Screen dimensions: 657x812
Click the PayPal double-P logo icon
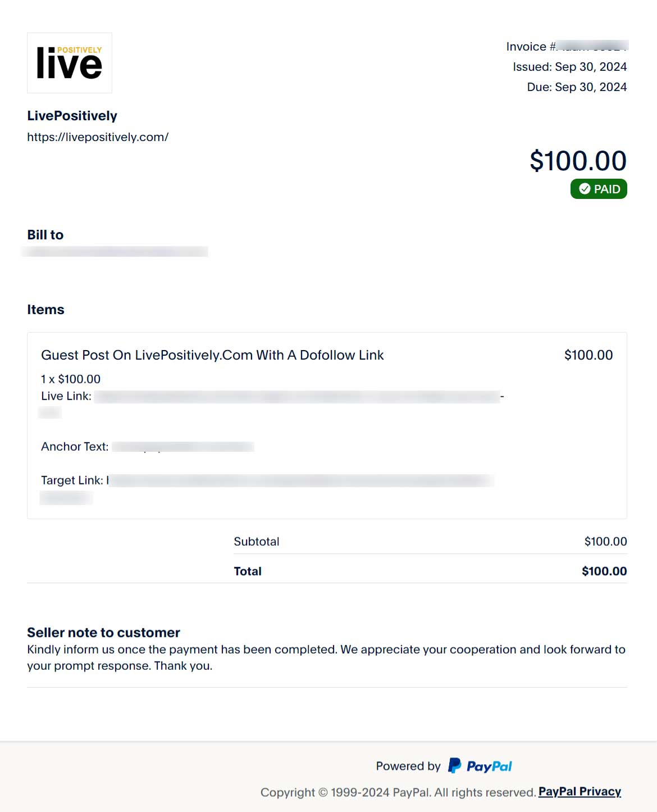[x=454, y=765]
